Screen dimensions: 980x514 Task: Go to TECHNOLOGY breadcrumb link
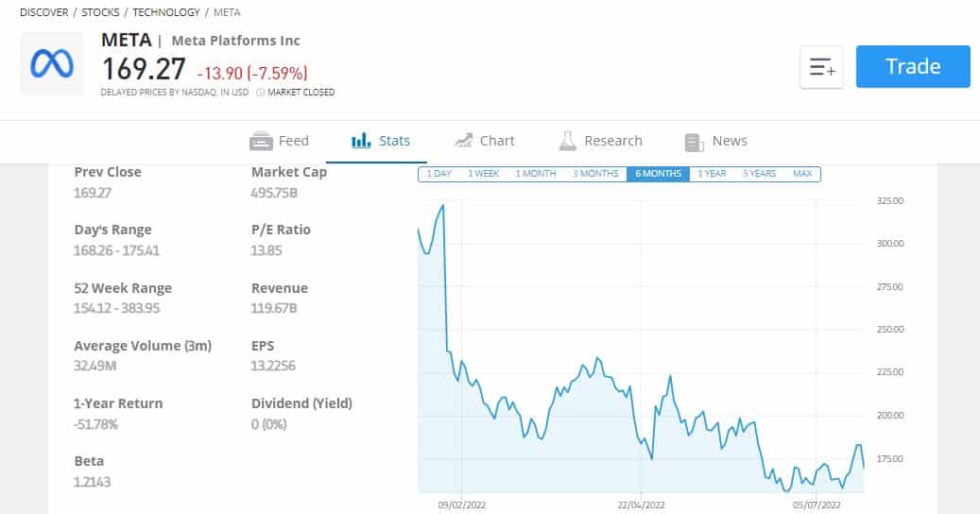(x=166, y=12)
